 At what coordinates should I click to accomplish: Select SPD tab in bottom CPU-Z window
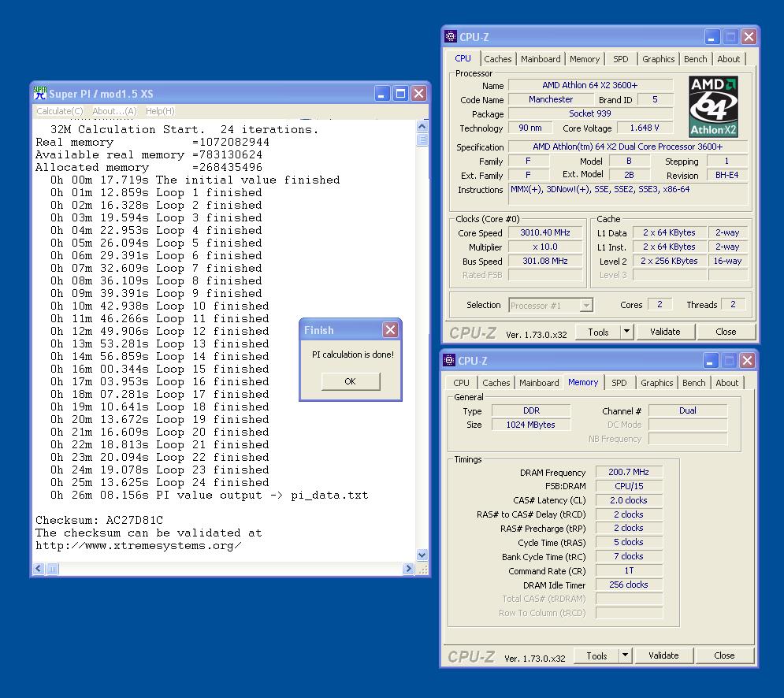[x=619, y=383]
